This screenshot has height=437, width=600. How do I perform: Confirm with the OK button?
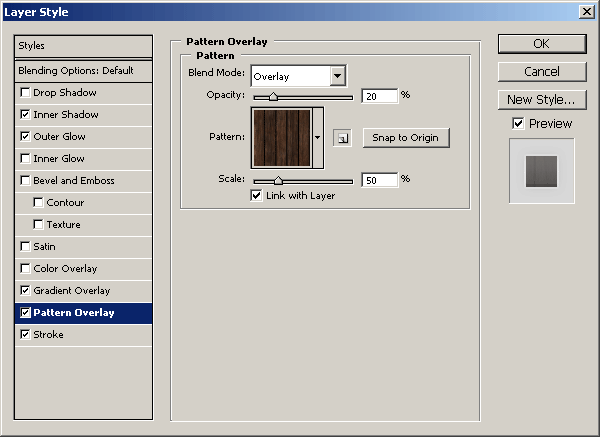pos(542,44)
